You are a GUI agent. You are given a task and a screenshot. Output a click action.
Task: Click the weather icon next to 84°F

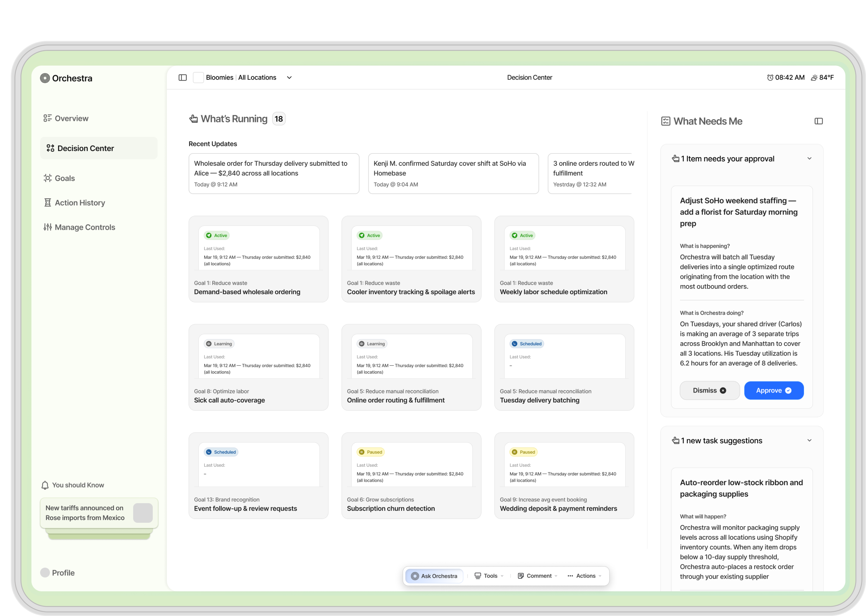814,77
